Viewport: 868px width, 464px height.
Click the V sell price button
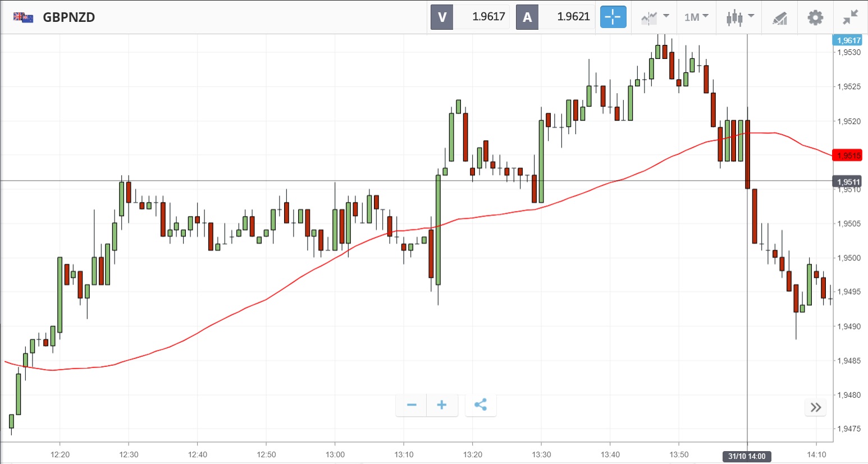(442, 17)
